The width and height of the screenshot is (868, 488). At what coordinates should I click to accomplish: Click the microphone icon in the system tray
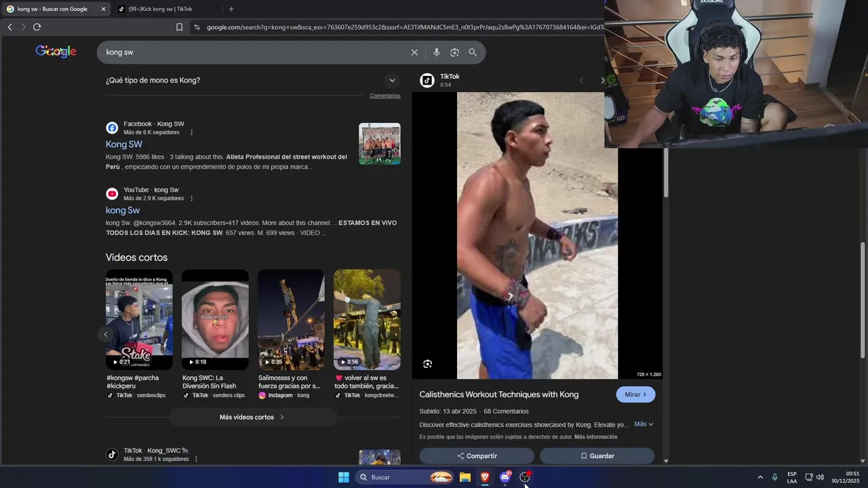[774, 477]
